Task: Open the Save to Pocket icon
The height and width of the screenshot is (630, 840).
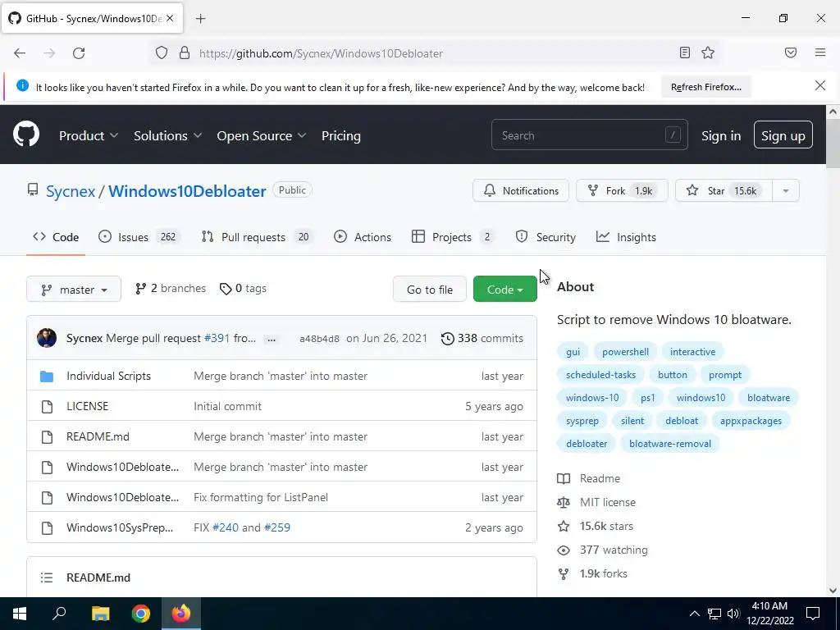Action: (x=791, y=52)
